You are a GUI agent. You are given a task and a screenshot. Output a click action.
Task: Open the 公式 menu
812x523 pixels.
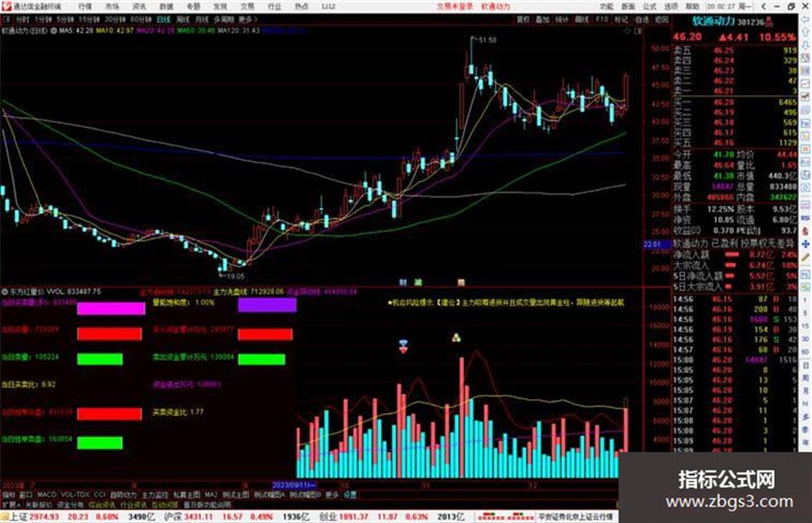(650, 7)
